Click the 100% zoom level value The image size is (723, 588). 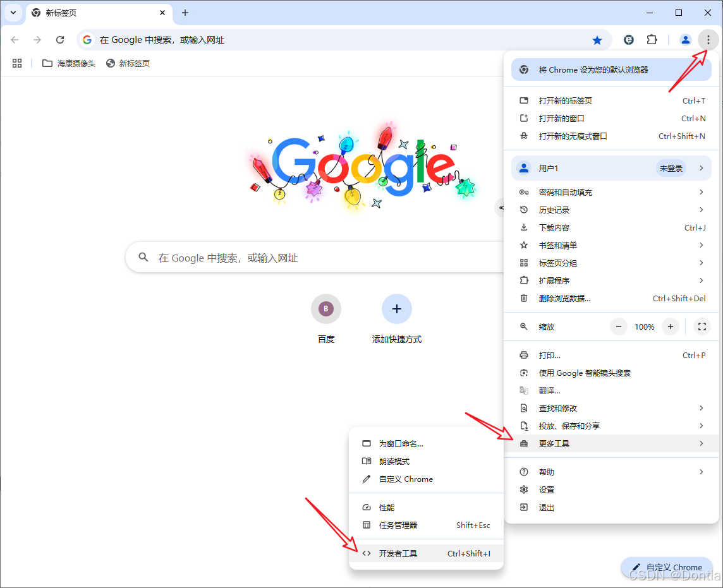[x=644, y=327]
